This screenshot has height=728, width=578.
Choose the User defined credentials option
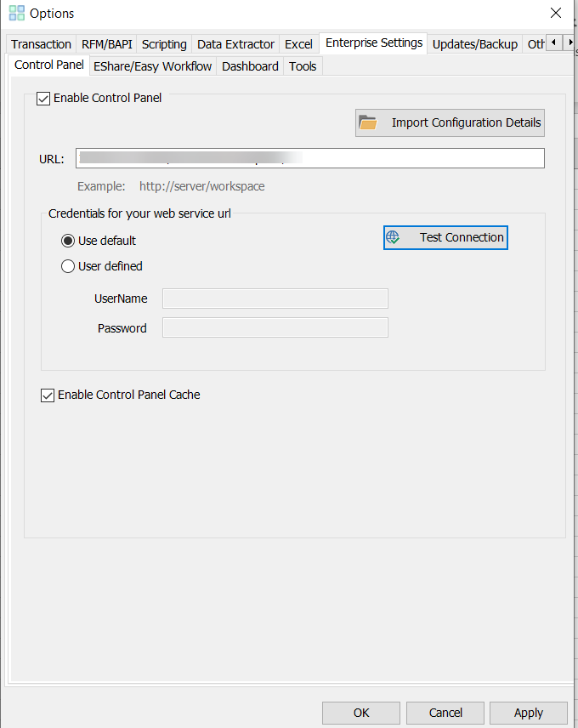pyautogui.click(x=69, y=266)
